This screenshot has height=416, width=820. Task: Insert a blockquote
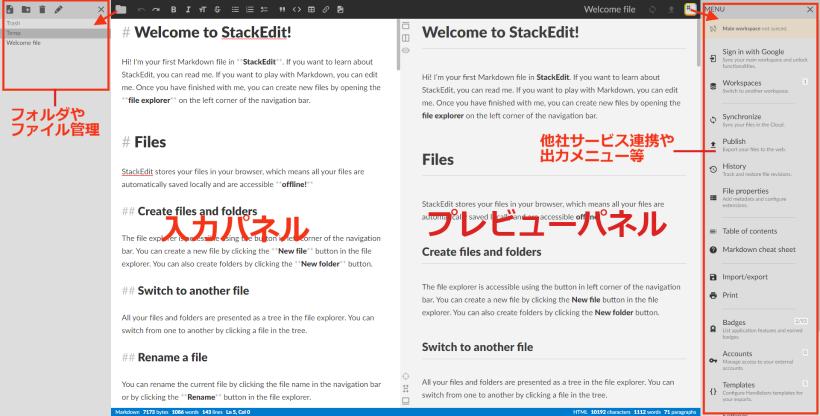point(282,9)
